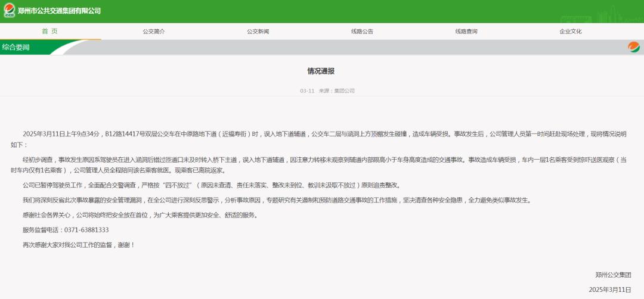644x299 pixels.
Task: Click the company name 郑州市公共交通集团有限公司
Action: pos(60,11)
